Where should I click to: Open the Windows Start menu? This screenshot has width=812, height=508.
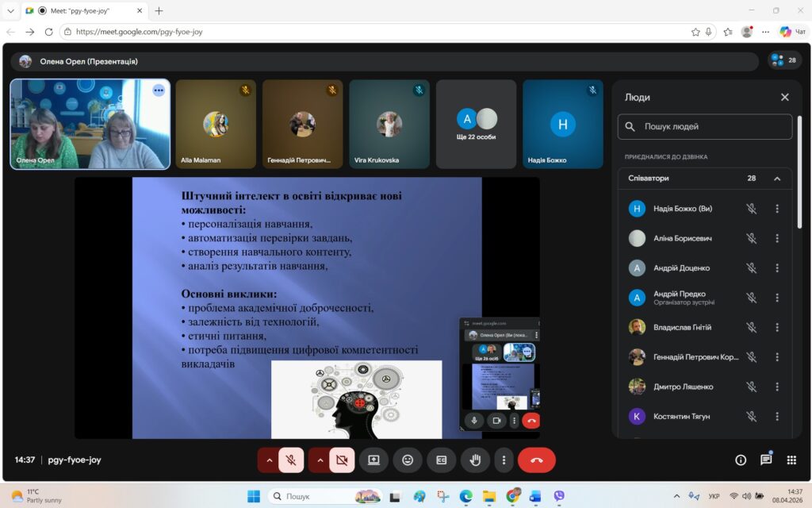[x=254, y=496]
